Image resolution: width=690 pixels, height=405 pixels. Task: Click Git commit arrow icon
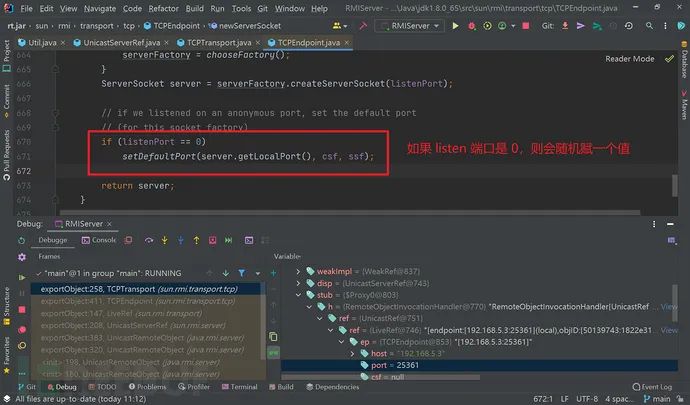[581, 26]
